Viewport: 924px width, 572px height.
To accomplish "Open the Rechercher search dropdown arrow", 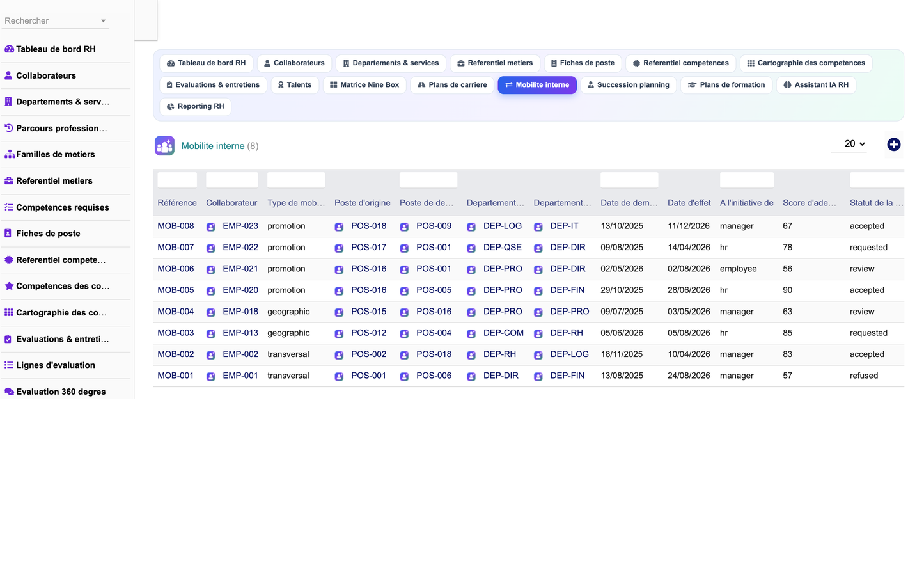I will pos(103,21).
